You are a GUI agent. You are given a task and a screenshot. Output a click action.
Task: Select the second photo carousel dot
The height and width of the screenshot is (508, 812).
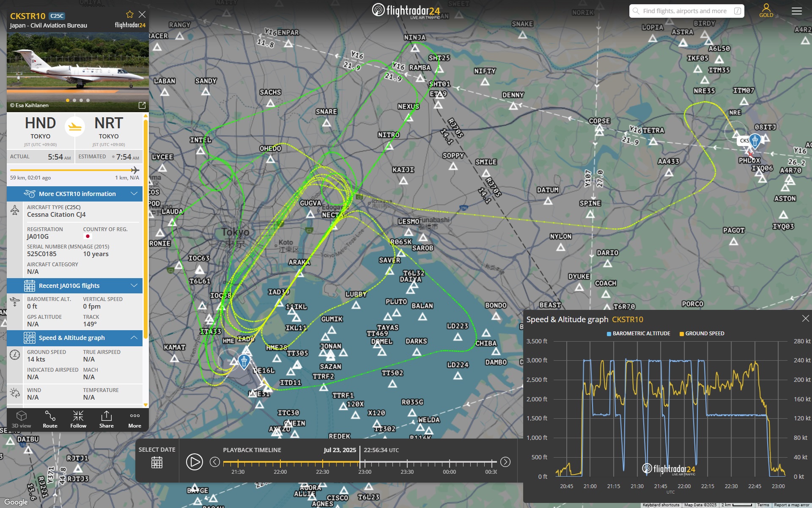[74, 100]
